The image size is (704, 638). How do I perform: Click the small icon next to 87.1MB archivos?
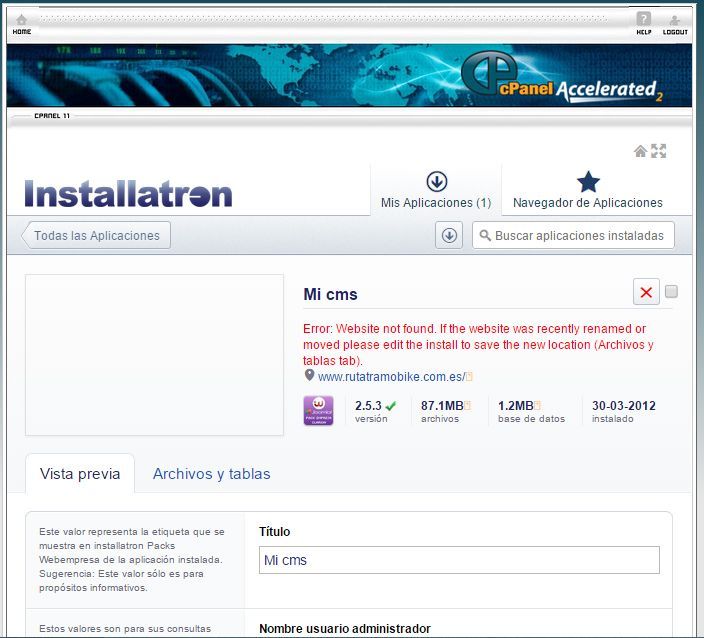point(467,405)
